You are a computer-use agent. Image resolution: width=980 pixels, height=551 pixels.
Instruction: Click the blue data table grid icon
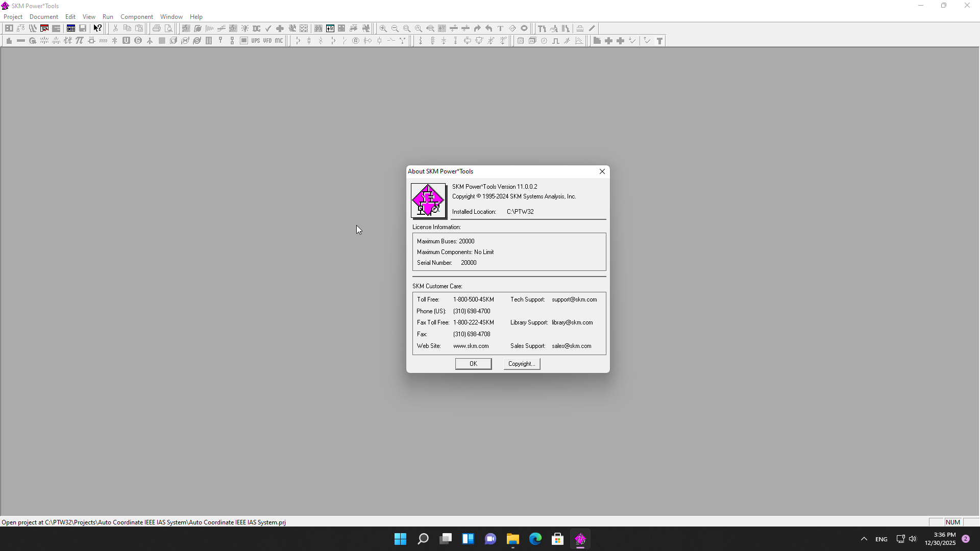click(x=71, y=29)
